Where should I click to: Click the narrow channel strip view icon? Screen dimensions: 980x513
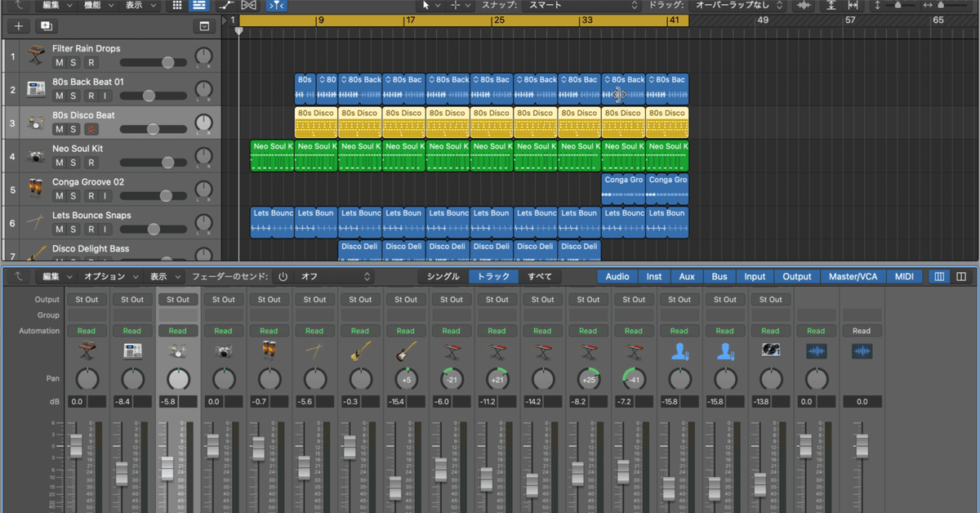(x=939, y=277)
